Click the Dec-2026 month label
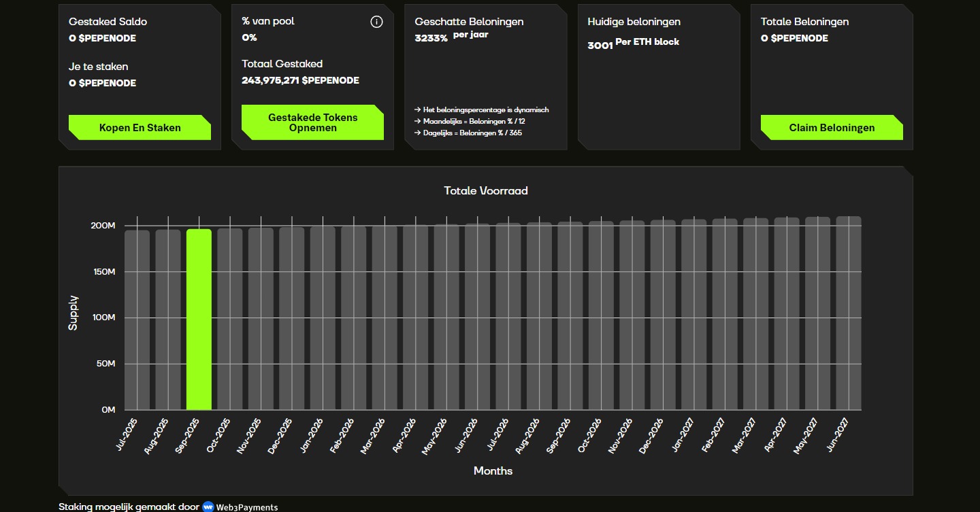This screenshot has height=512, width=980. [653, 436]
